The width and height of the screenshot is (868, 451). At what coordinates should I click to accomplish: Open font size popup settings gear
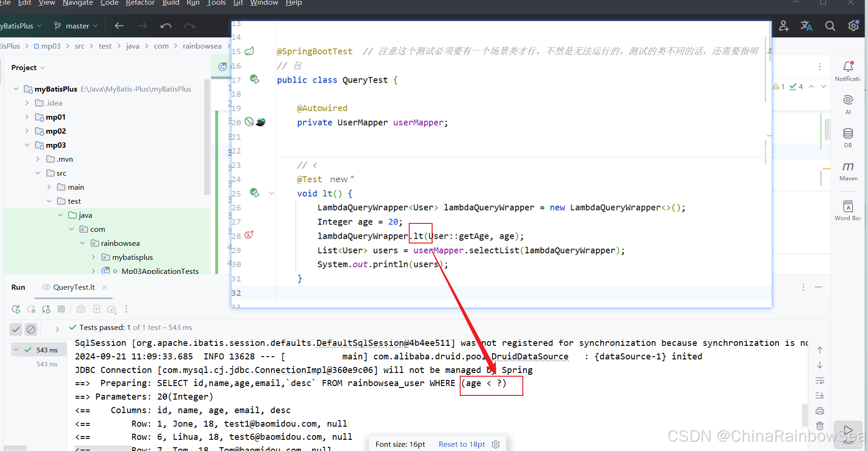tap(496, 444)
